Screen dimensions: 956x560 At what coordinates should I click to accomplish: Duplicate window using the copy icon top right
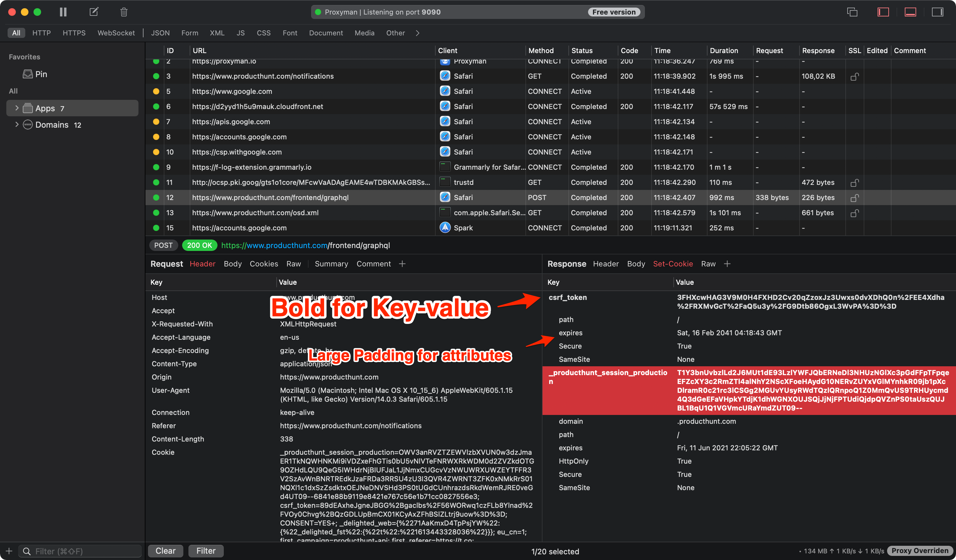tap(852, 12)
